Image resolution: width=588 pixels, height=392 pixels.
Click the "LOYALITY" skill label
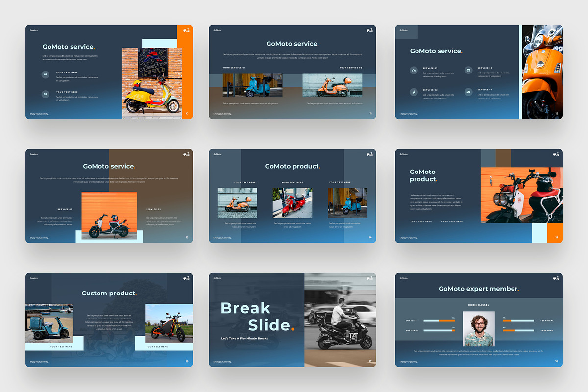click(x=412, y=321)
